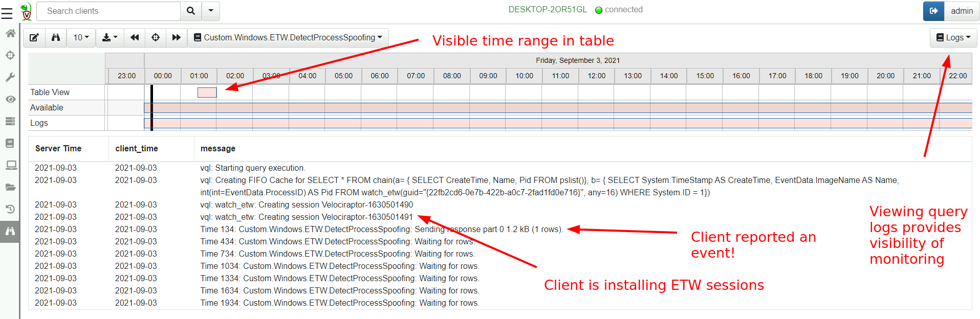Click the 'Time 1334' Waiting for rows message
This screenshot has height=319, width=980.
point(340,278)
